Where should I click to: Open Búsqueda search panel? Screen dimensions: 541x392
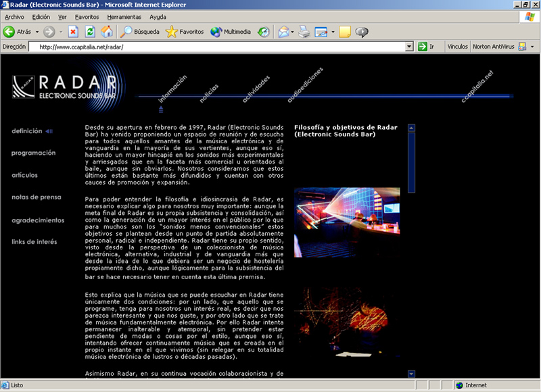(140, 32)
